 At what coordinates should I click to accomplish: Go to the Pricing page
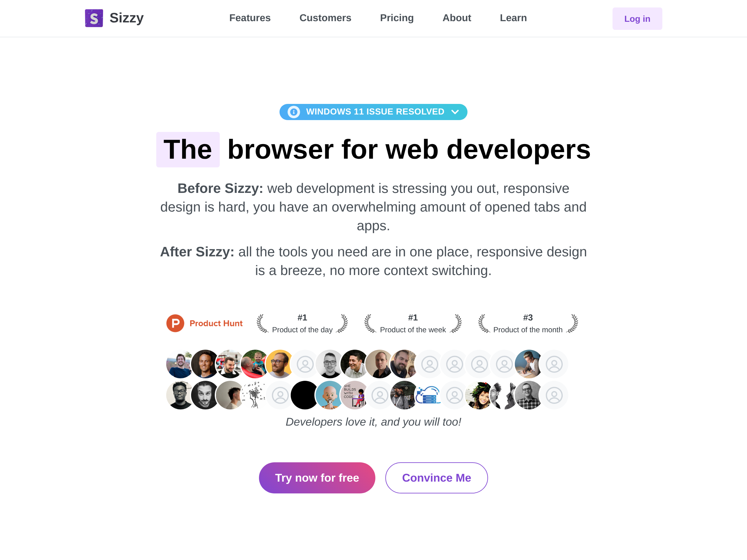pyautogui.click(x=397, y=18)
